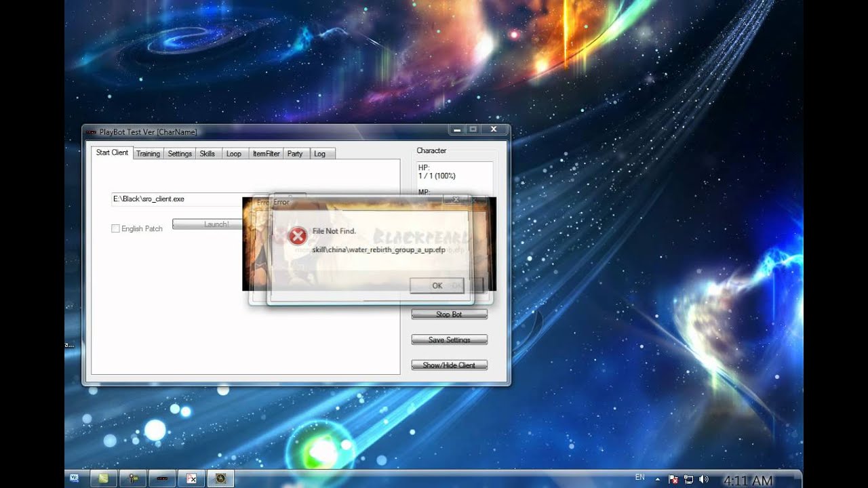The height and width of the screenshot is (488, 868).
Task: Show hidden tray icons arrow
Action: 657,479
